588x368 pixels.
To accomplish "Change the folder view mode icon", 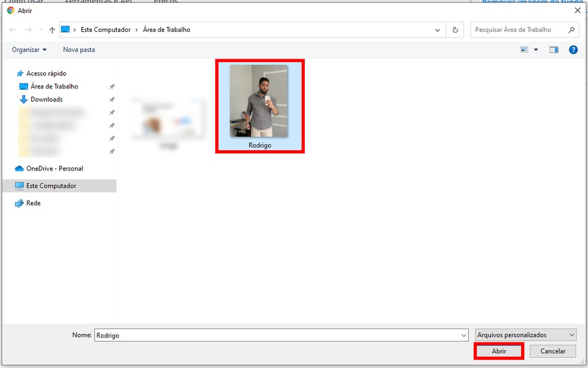I will click(x=523, y=50).
